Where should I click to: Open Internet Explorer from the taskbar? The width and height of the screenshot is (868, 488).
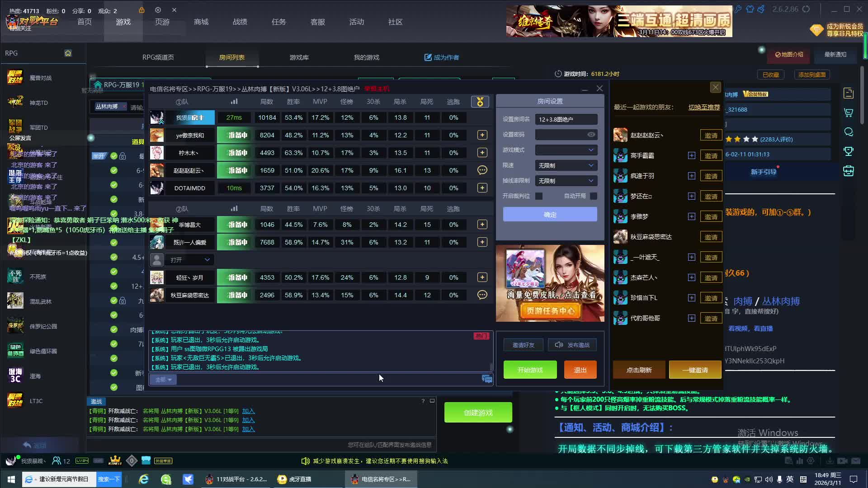click(144, 479)
